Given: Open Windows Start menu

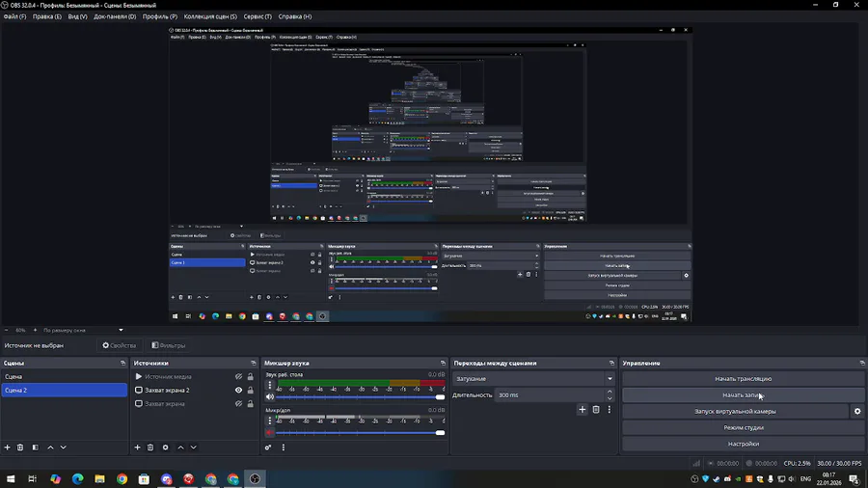Looking at the screenshot, I should point(11,478).
